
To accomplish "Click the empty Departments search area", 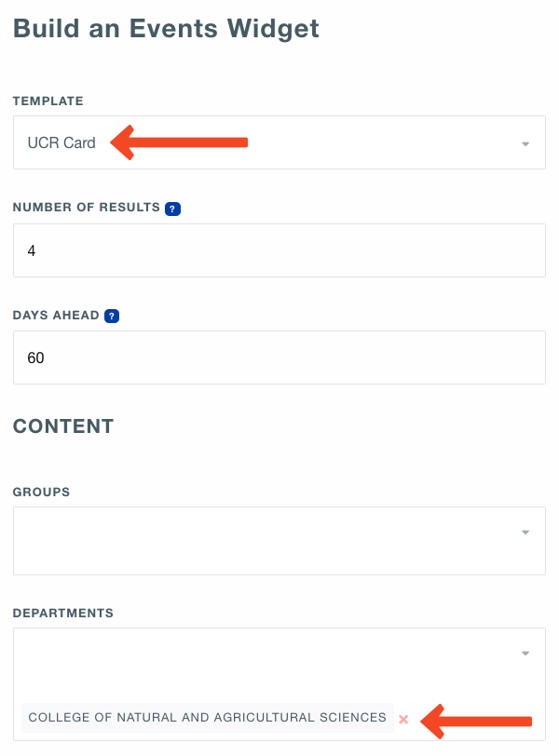I will pyautogui.click(x=261, y=655).
